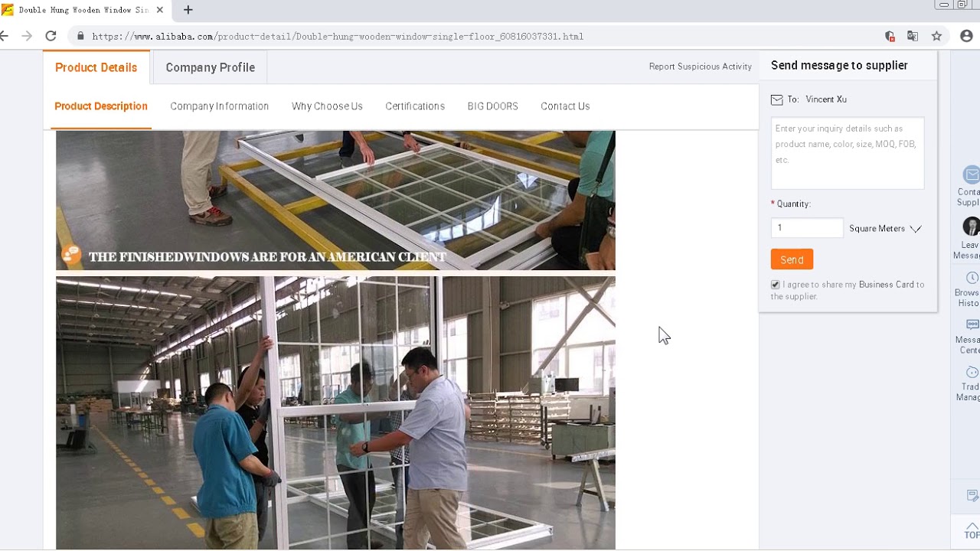The width and height of the screenshot is (980, 551).
Task: Focus the Quantity input field
Action: (806, 227)
